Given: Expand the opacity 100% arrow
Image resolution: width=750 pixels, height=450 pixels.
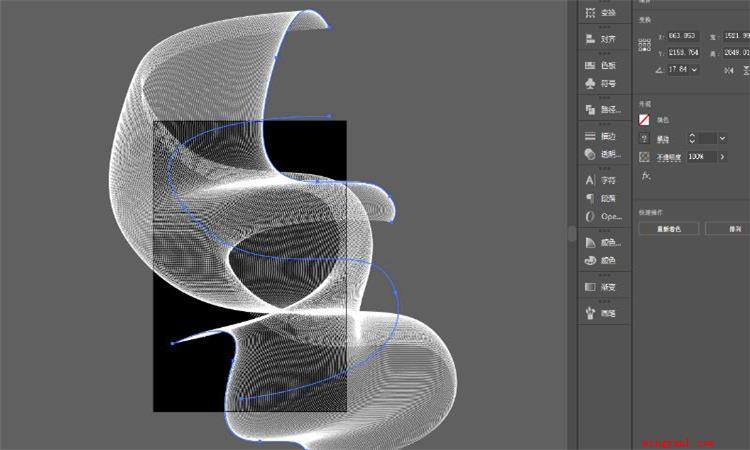Looking at the screenshot, I should 722,157.
